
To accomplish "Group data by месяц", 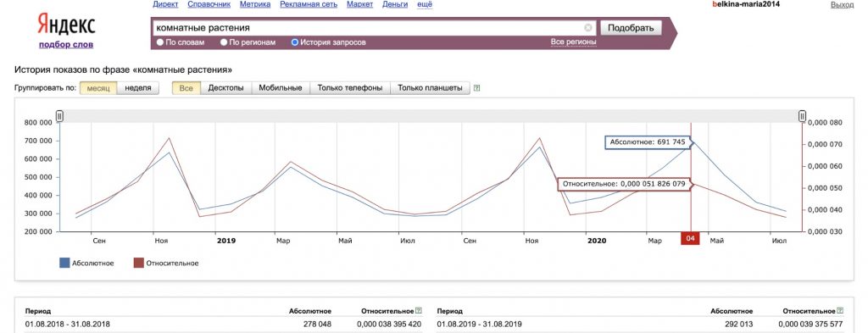I will click(98, 88).
